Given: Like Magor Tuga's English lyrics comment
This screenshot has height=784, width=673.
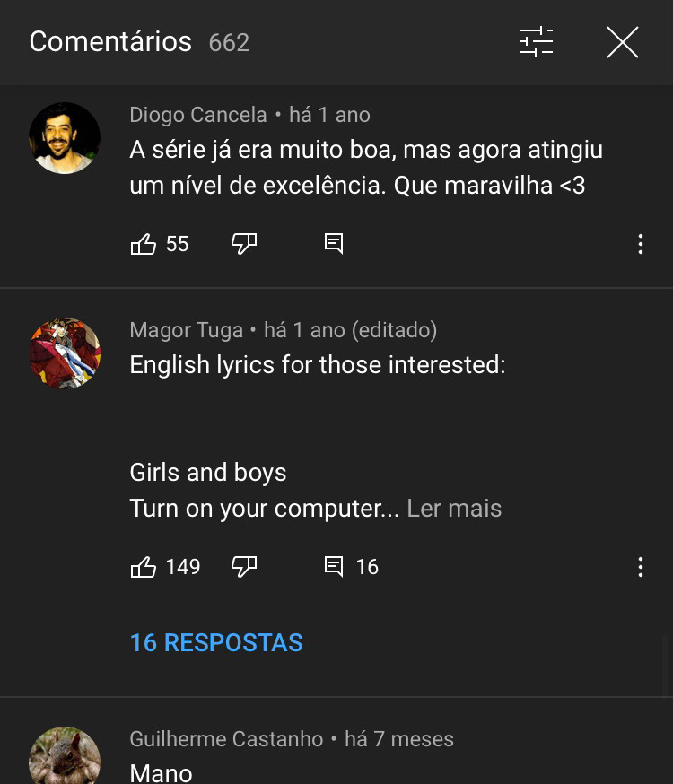Looking at the screenshot, I should [x=144, y=567].
